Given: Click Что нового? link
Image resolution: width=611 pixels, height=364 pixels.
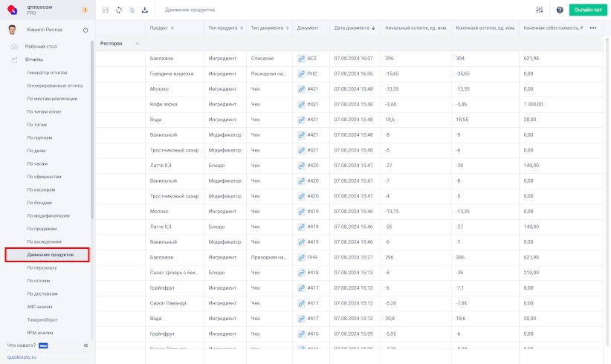Looking at the screenshot, I should [x=22, y=345].
